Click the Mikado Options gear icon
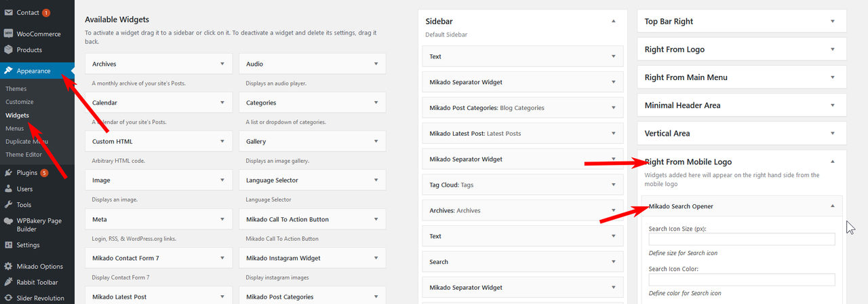This screenshot has width=868, height=304. pos(9,266)
